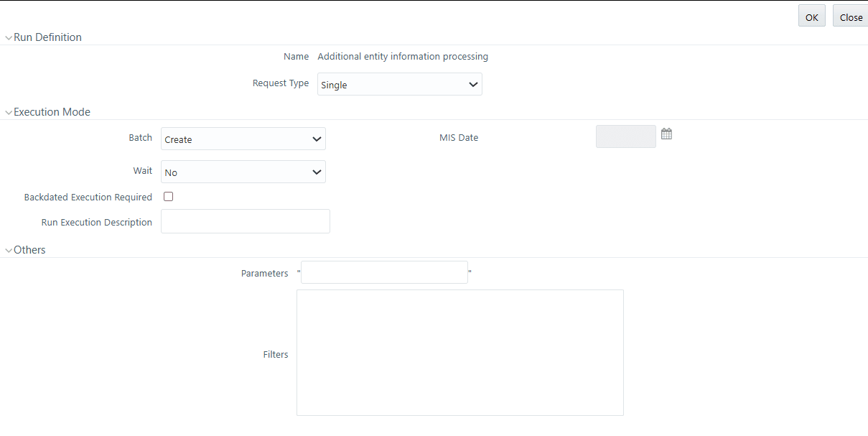The height and width of the screenshot is (436, 868).
Task: Focus the MIS Date input field
Action: point(626,136)
